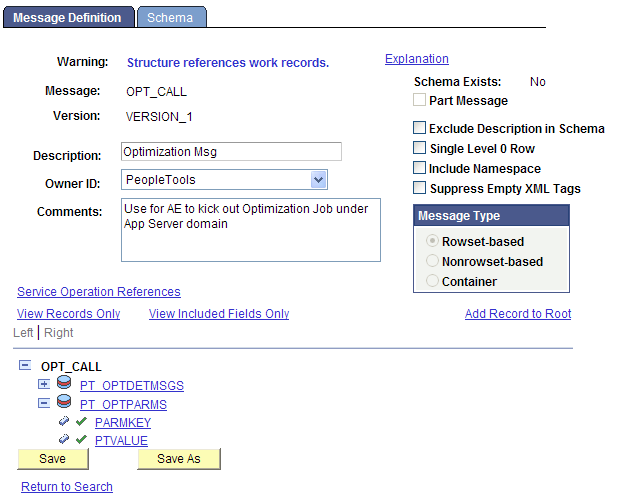Click into the Description input field

pos(231,152)
